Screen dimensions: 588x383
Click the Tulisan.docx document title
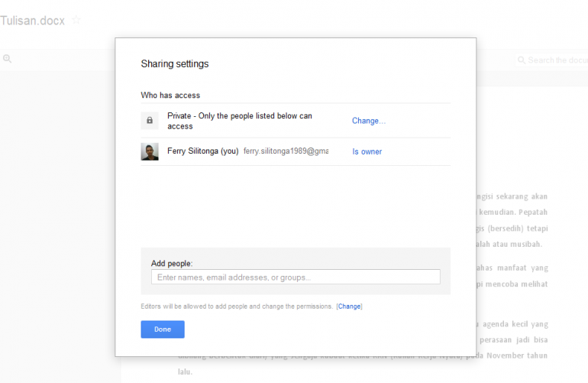point(32,21)
